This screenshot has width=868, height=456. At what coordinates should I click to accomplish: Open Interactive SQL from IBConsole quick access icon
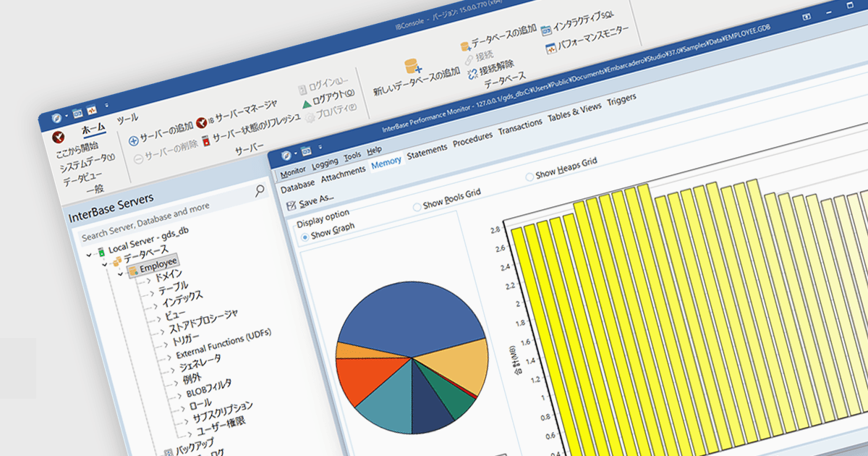coord(76,114)
